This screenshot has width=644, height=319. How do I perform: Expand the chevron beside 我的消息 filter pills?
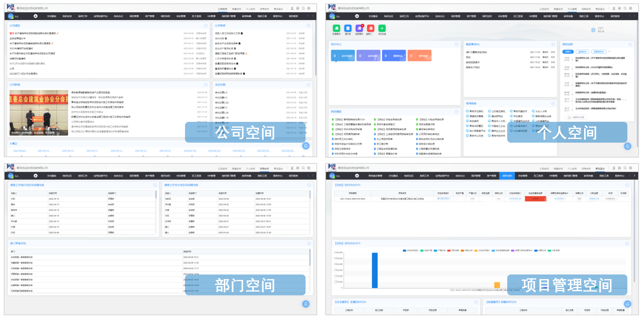(x=609, y=52)
